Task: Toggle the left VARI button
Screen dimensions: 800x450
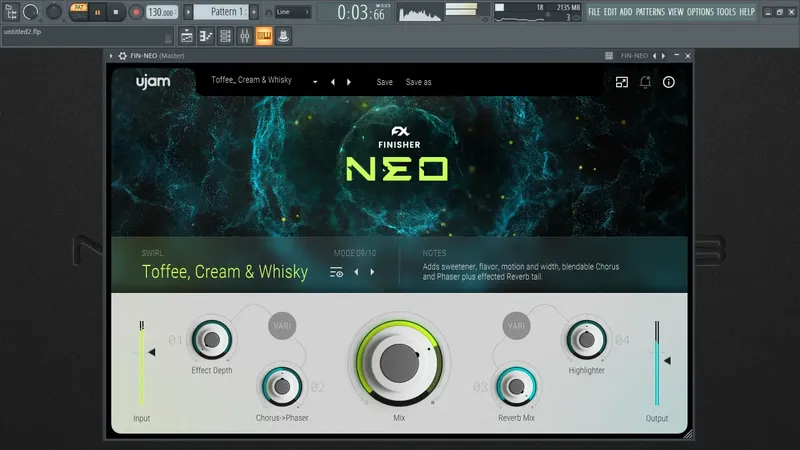Action: [x=282, y=326]
